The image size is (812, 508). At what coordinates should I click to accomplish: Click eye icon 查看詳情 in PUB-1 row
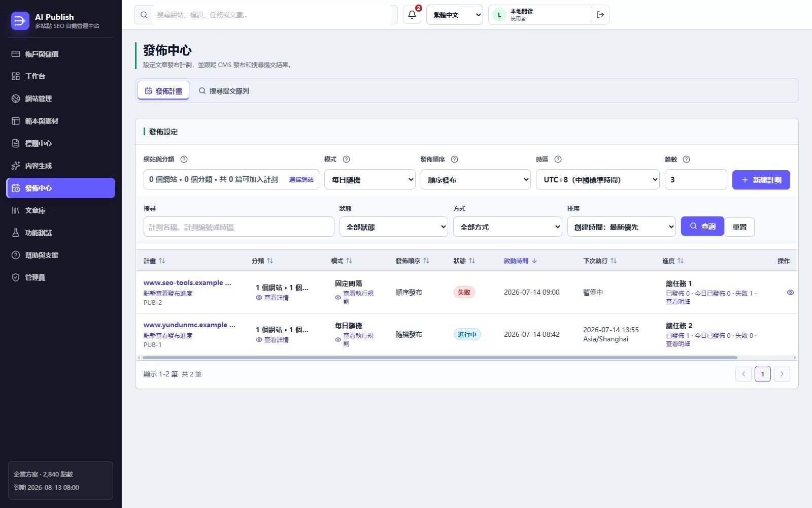click(259, 340)
